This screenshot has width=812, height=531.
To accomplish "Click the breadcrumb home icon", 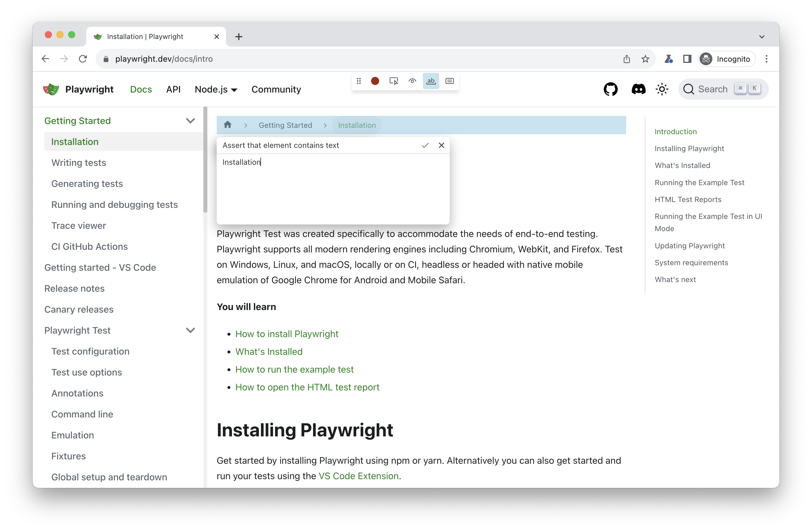I will coord(227,125).
